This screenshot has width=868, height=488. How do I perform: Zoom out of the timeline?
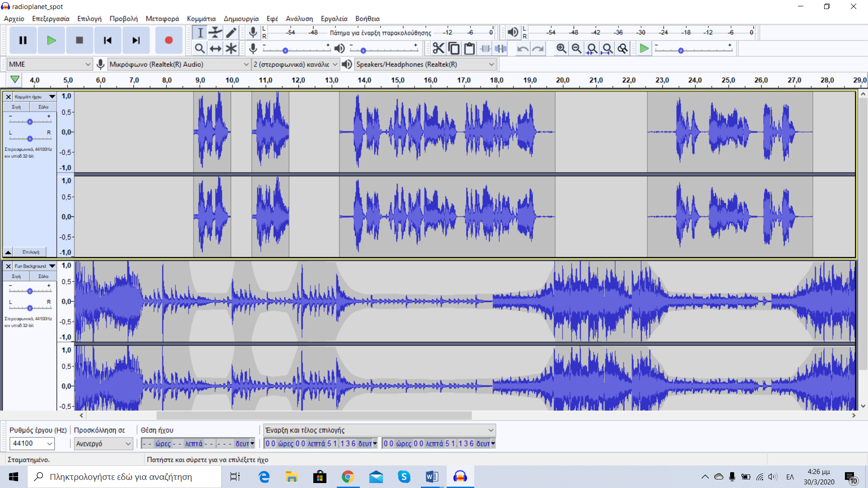pyautogui.click(x=576, y=48)
